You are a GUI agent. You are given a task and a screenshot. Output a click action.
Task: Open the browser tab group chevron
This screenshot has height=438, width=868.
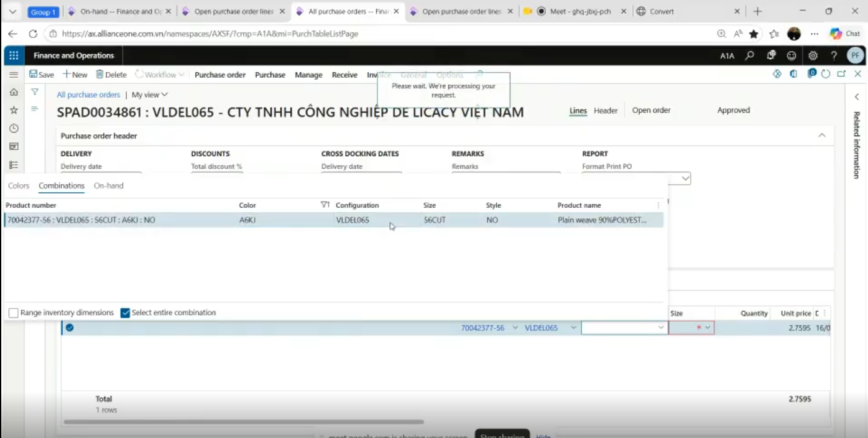tap(12, 12)
